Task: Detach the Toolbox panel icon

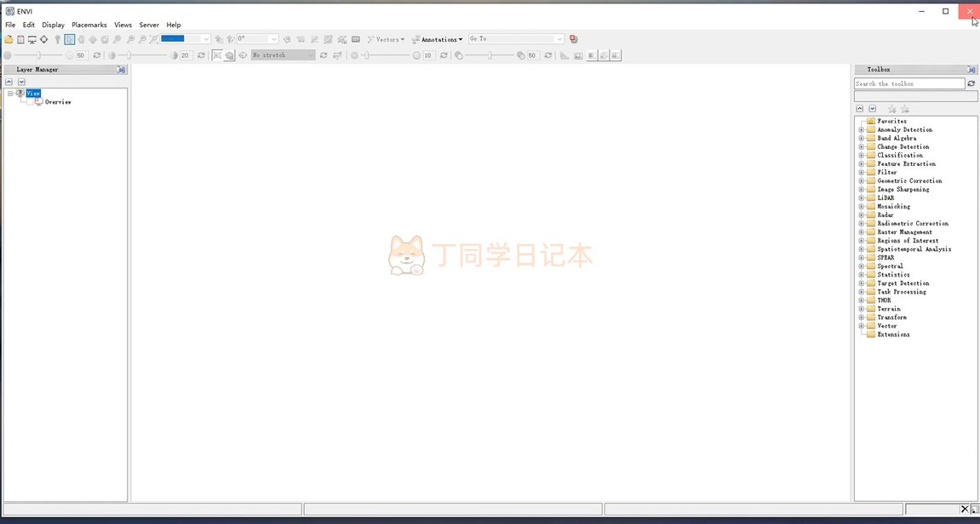Action: (971, 70)
